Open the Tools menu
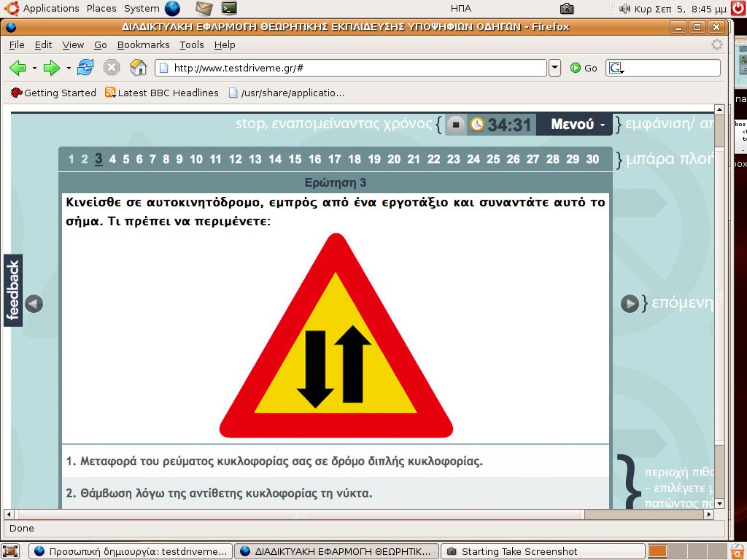Screen dimensions: 747x560 click(x=192, y=44)
